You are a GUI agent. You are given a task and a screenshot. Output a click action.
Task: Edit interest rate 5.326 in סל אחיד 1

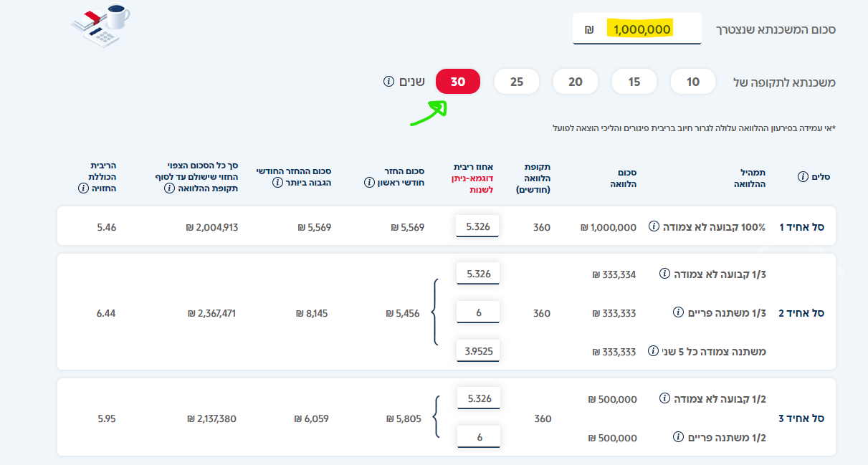coord(478,226)
